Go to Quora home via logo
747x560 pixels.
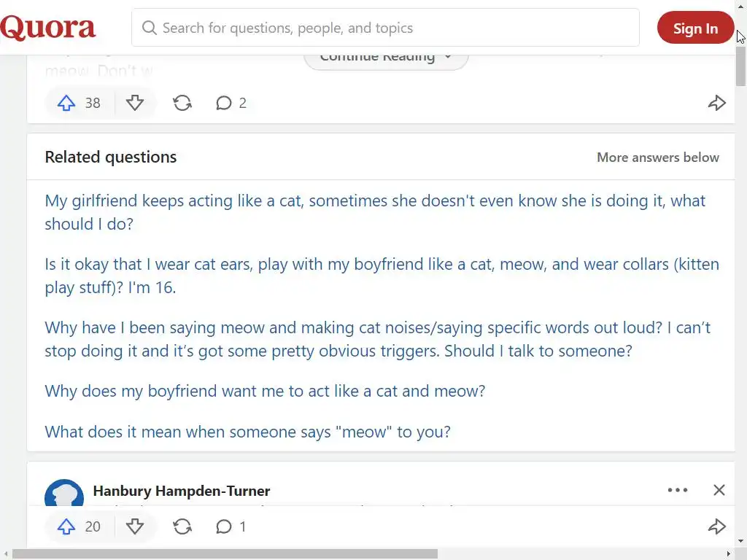tap(48, 28)
